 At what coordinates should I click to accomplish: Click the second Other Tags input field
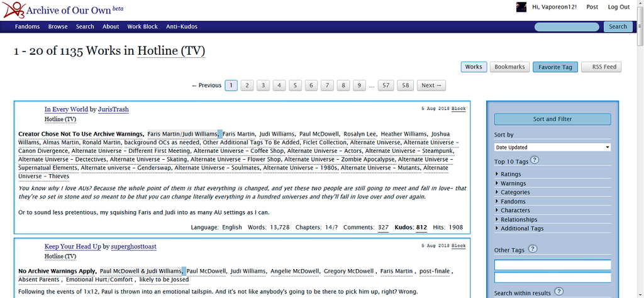coord(552,277)
